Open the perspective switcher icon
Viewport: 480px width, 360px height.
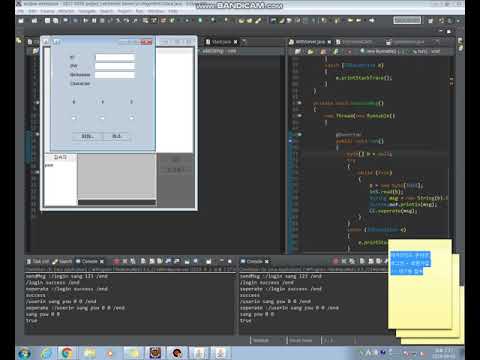tap(431, 21)
